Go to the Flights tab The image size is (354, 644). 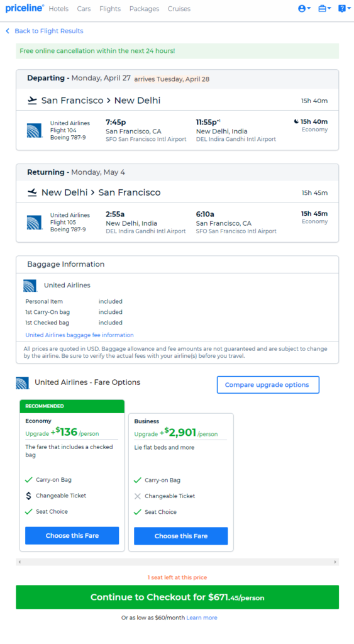click(110, 9)
